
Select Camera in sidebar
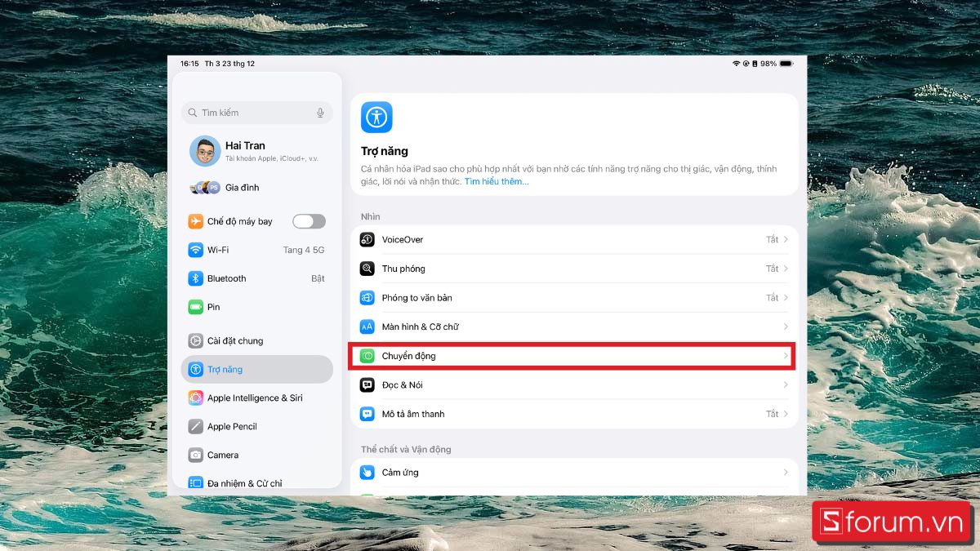coord(257,455)
